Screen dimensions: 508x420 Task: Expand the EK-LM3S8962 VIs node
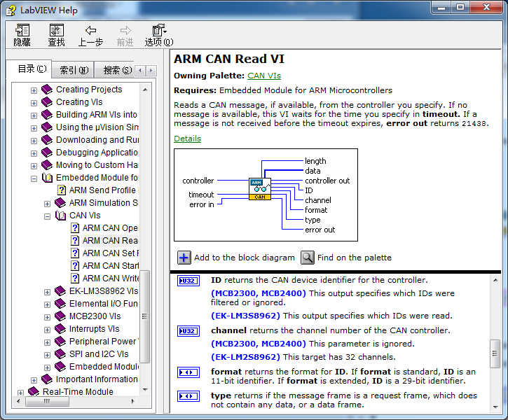(47, 293)
